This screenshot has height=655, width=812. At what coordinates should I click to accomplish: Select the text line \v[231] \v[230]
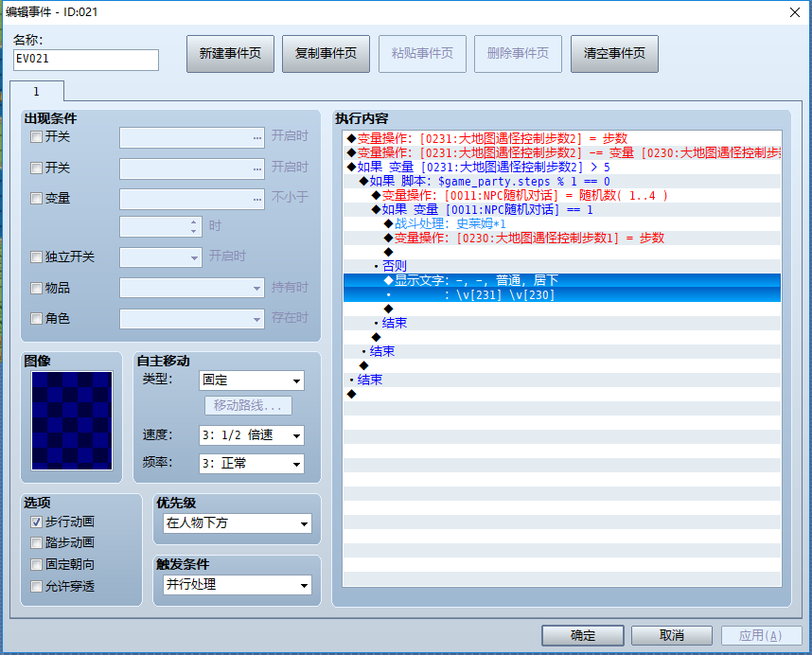[562, 295]
